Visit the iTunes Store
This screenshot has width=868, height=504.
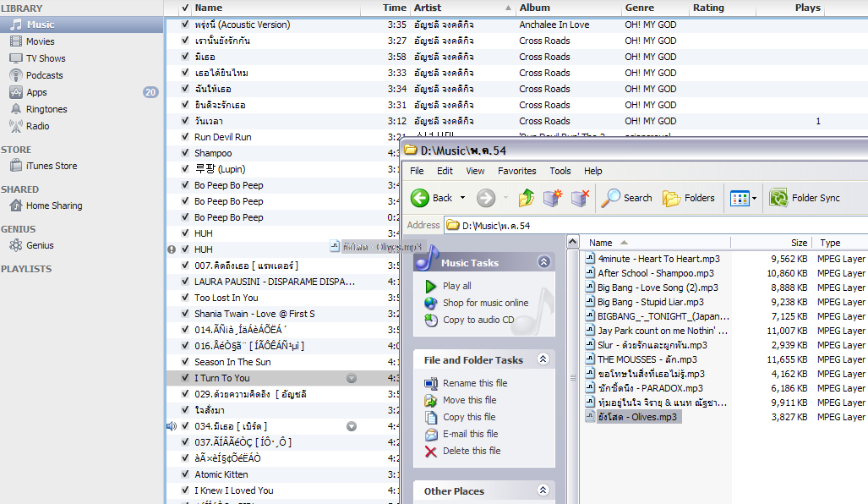point(52,166)
